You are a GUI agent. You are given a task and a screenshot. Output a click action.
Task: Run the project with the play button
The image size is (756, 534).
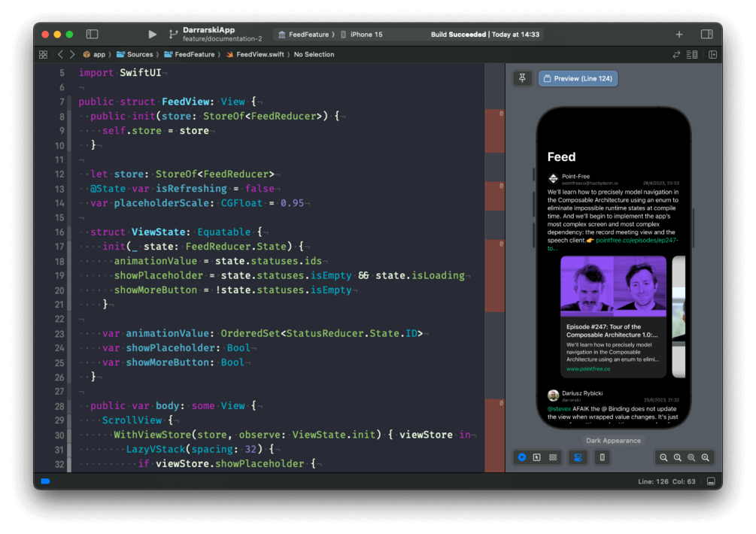[153, 34]
